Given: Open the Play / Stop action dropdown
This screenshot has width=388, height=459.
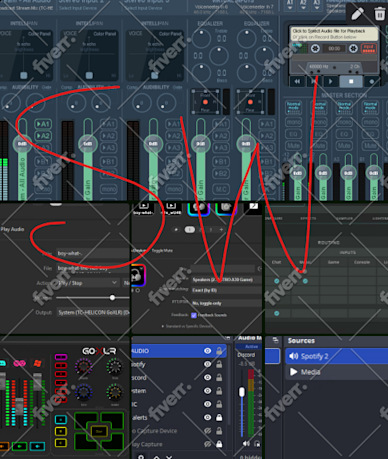Looking at the screenshot, I should click(x=88, y=283).
